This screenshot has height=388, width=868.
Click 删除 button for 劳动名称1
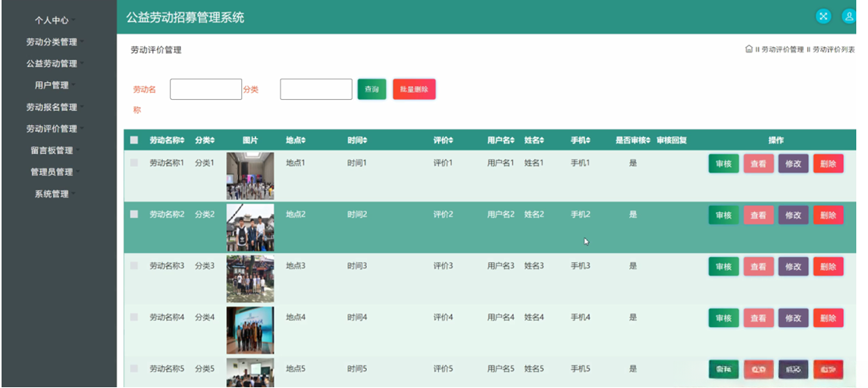point(828,164)
